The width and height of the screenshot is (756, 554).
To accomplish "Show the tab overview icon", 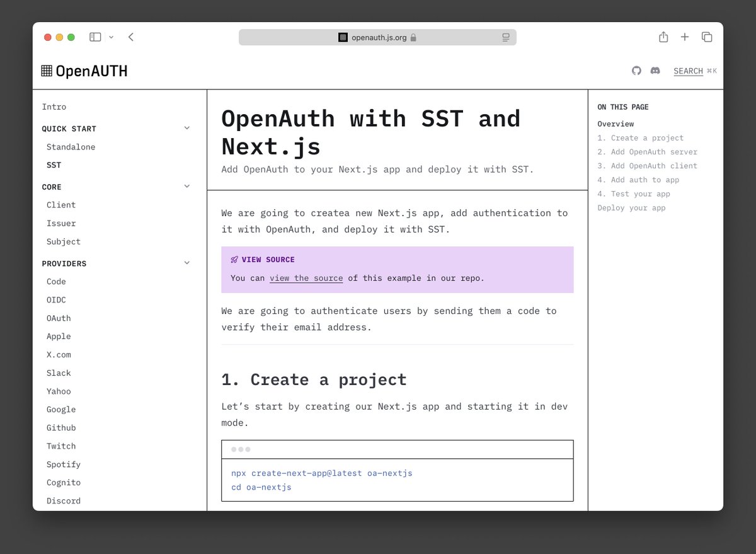I will point(707,37).
